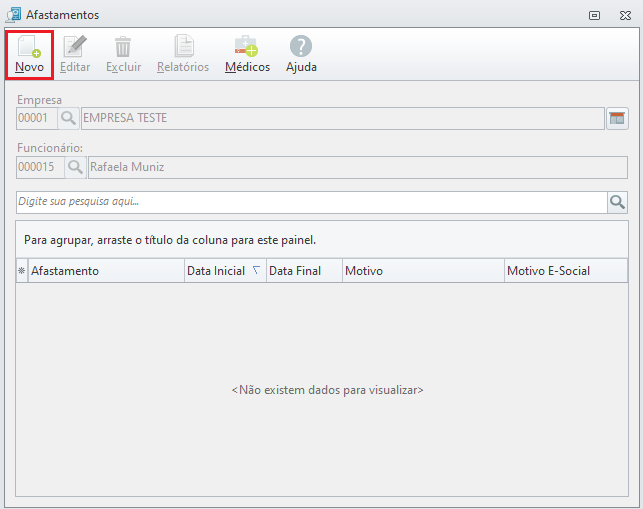Click the Editar toolbar button

75,55
